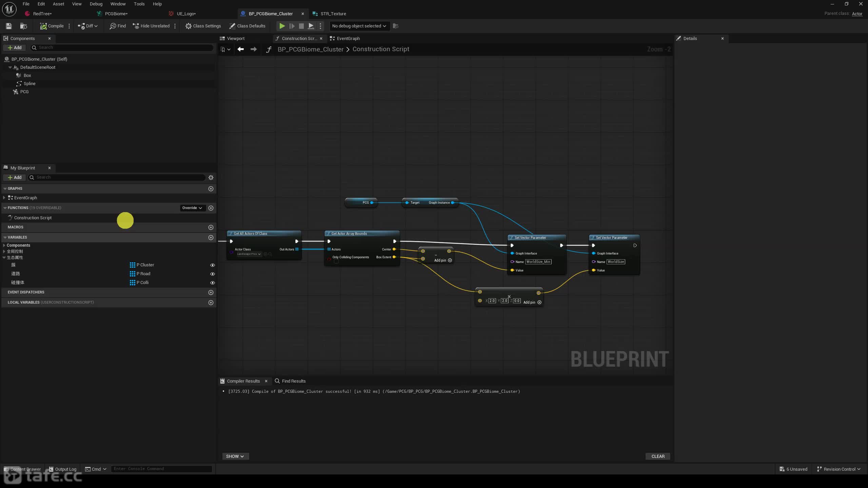Start Play simulation with the green arrow
The image size is (868, 488).
click(x=282, y=26)
